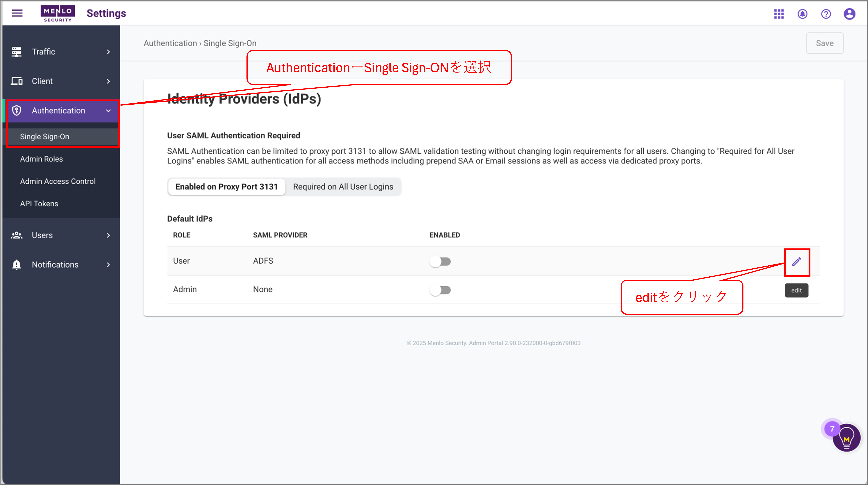Click the Users group icon in sidebar
868x485 pixels.
pyautogui.click(x=16, y=235)
